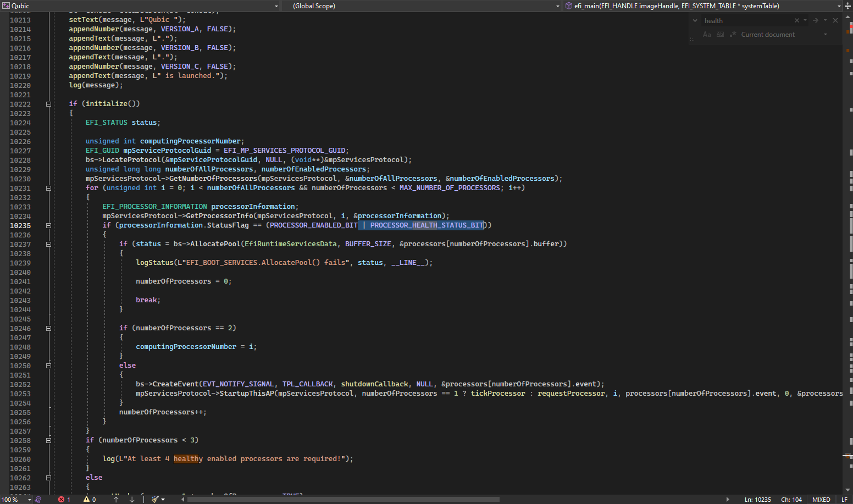The image size is (853, 504).
Task: Click MAX_NUMBER_OF_PROCESSORS in for loop
Action: [x=450, y=188]
